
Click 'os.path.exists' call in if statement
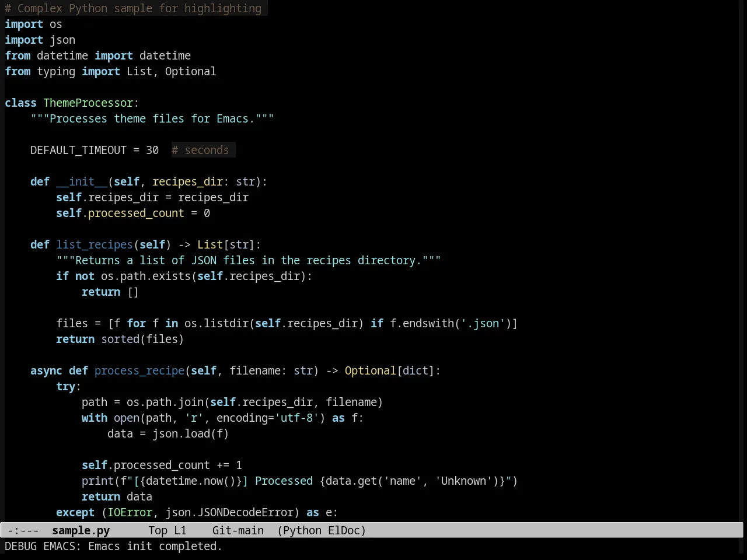coord(146,276)
